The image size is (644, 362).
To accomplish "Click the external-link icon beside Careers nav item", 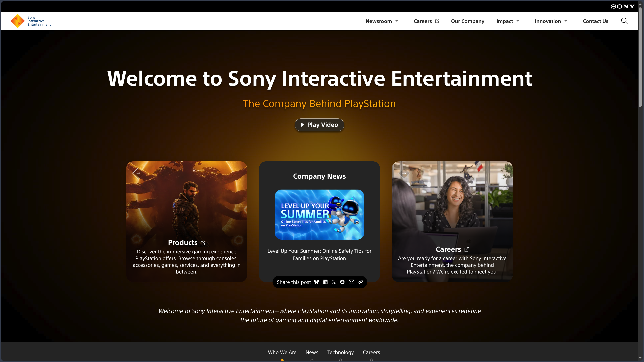I will (437, 21).
